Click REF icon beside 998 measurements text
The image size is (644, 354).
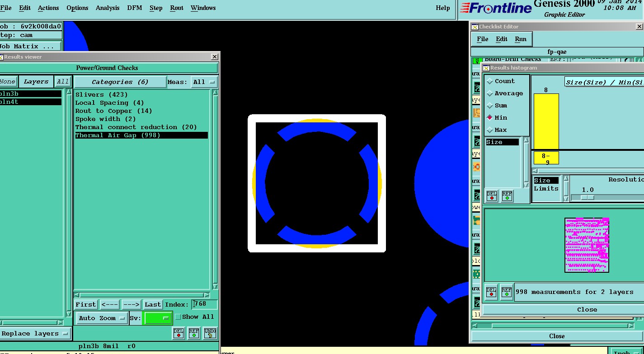[506, 292]
